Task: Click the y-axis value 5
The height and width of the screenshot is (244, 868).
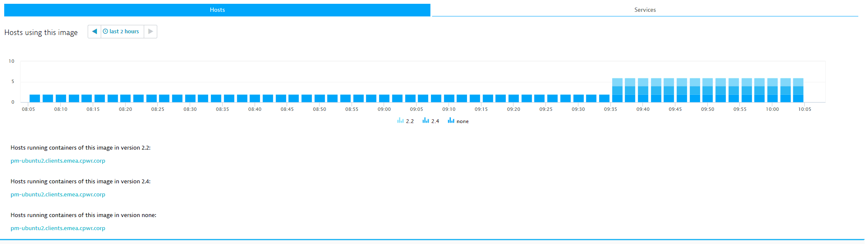Action: [13, 81]
